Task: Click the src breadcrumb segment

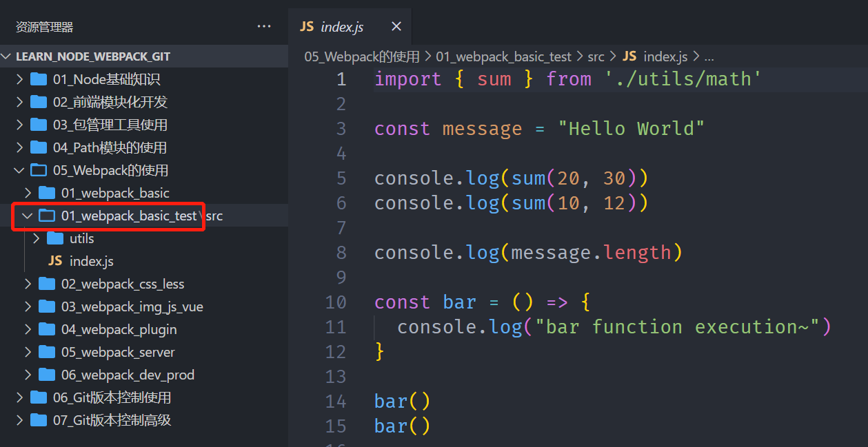Action: point(596,56)
